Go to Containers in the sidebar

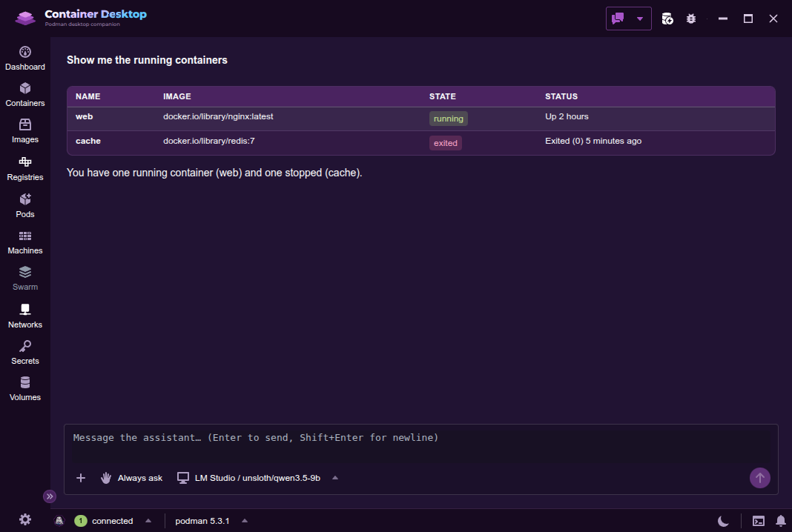tap(24, 95)
